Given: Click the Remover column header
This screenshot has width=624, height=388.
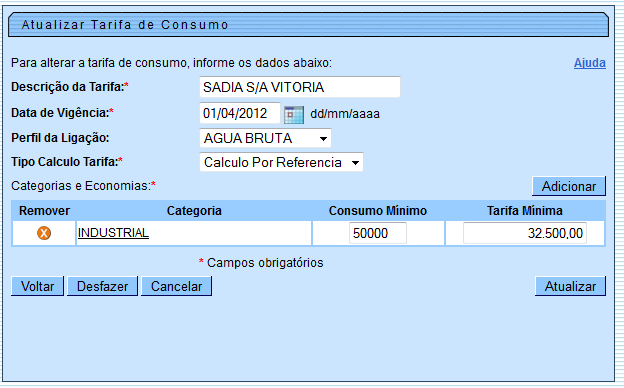Looking at the screenshot, I should 44,211.
